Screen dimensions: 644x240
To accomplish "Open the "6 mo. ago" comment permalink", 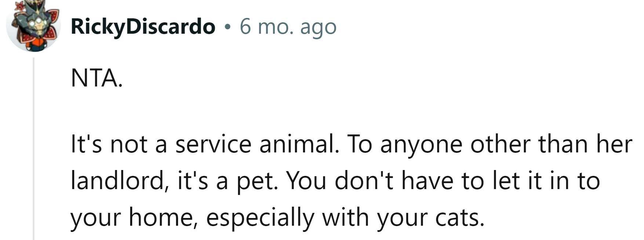I will [x=288, y=27].
